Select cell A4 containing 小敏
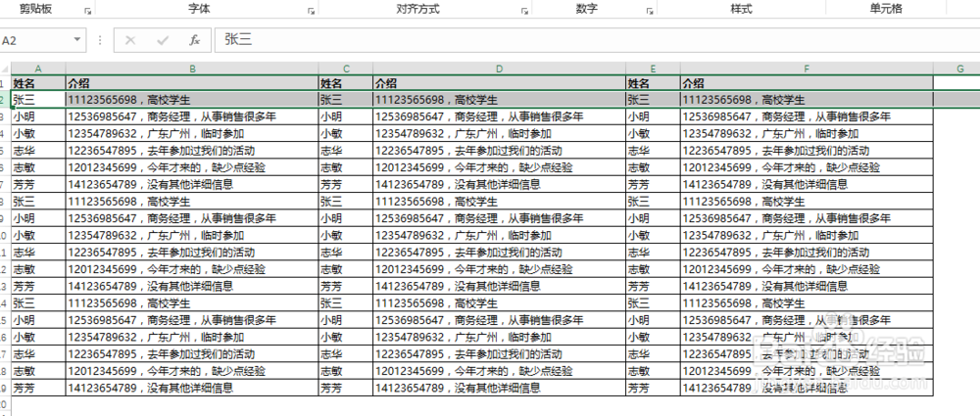 pos(38,133)
